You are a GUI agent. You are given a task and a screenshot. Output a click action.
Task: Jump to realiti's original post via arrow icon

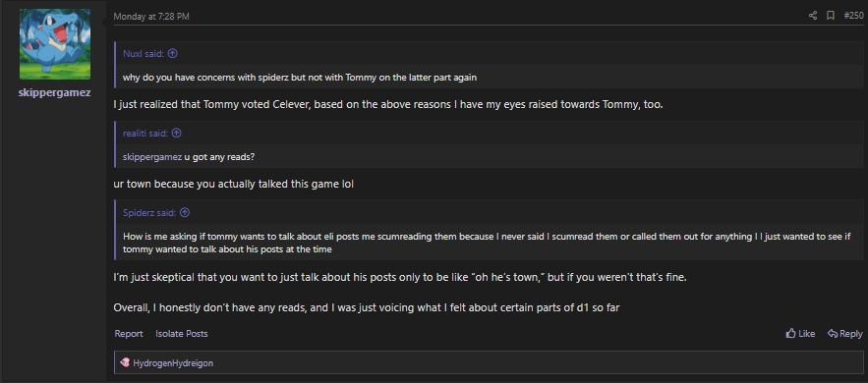(x=177, y=134)
